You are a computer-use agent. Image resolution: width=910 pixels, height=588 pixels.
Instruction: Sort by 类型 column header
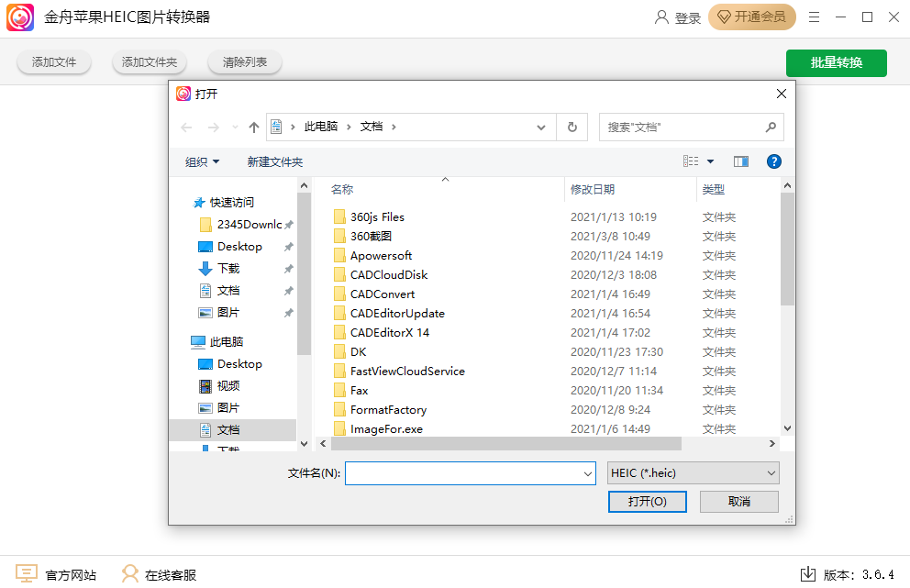[714, 189]
